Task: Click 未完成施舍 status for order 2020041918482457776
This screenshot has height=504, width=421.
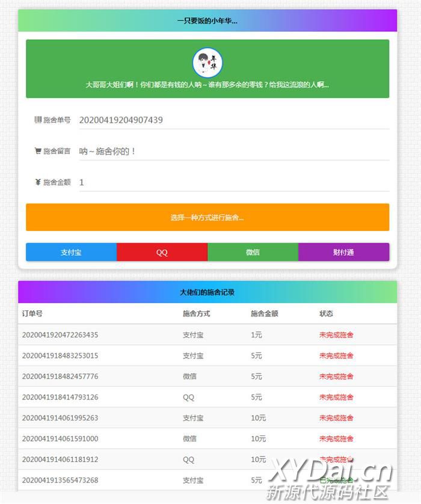Action: tap(336, 376)
